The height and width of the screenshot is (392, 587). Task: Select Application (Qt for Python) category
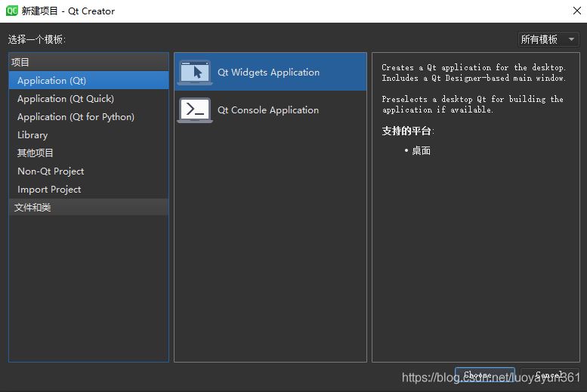[76, 117]
